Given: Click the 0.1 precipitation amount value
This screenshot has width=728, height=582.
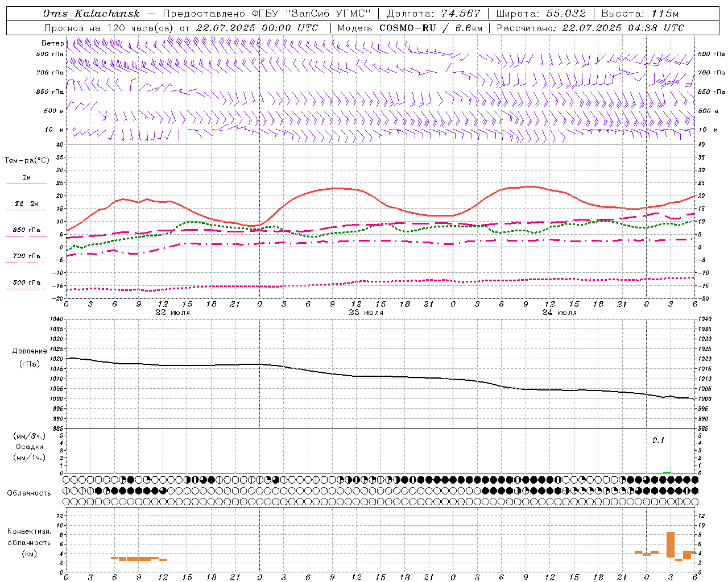Looking at the screenshot, I should (658, 440).
